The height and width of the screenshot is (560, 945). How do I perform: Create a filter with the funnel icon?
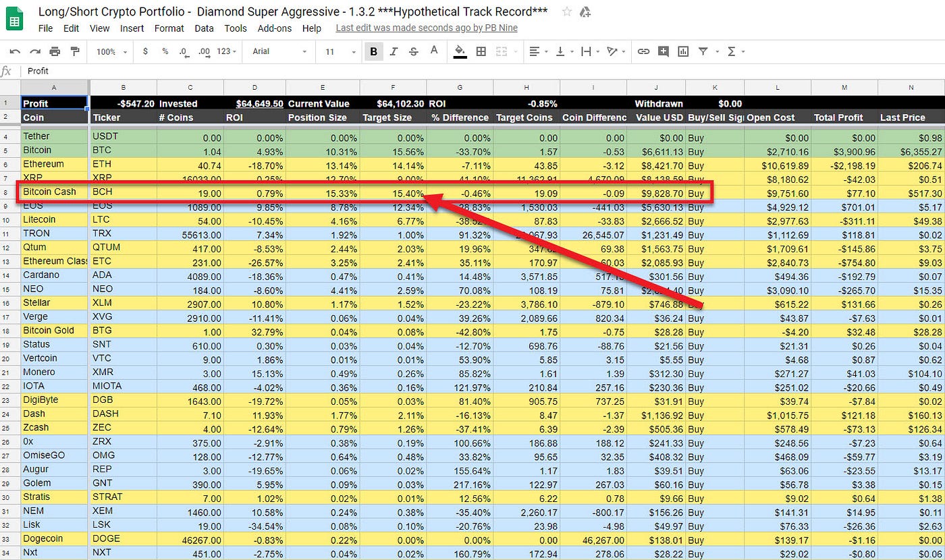[703, 51]
